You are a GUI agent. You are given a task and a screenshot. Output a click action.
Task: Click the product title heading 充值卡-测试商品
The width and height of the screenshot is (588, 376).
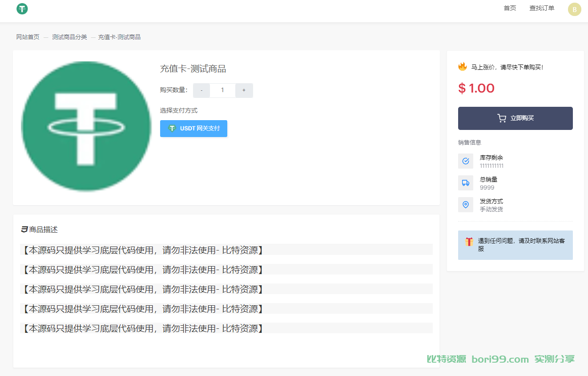pos(193,69)
